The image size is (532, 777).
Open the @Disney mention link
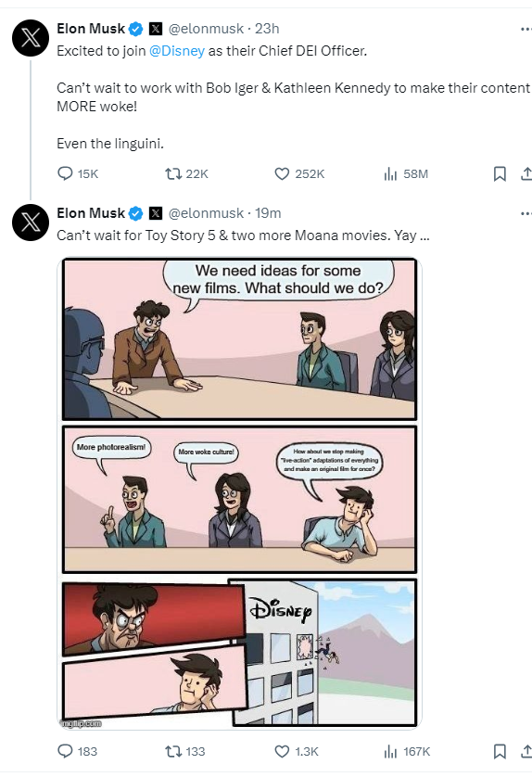pyautogui.click(x=177, y=51)
